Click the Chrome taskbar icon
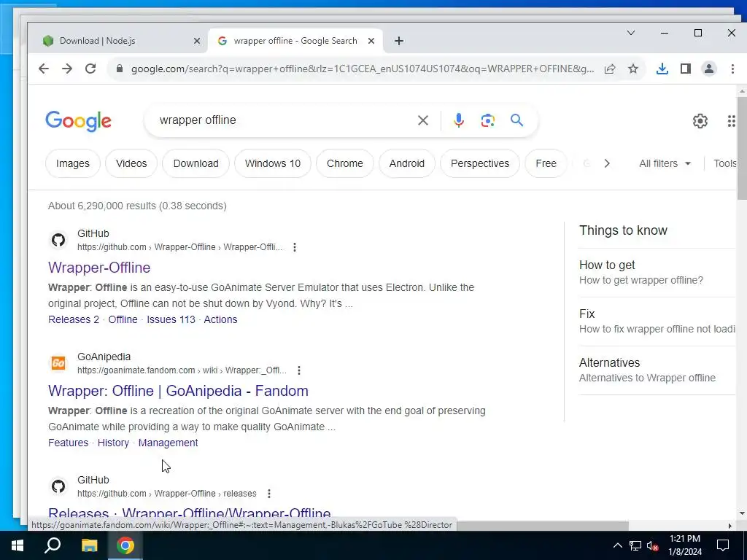 [125, 545]
